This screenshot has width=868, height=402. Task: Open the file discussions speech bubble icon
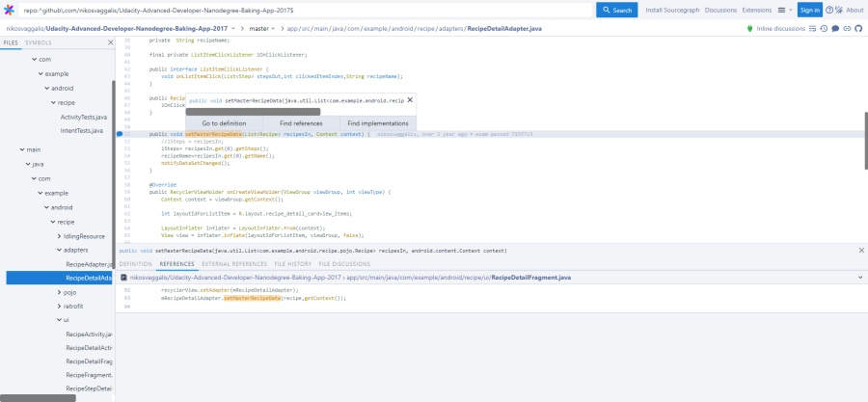(x=835, y=28)
